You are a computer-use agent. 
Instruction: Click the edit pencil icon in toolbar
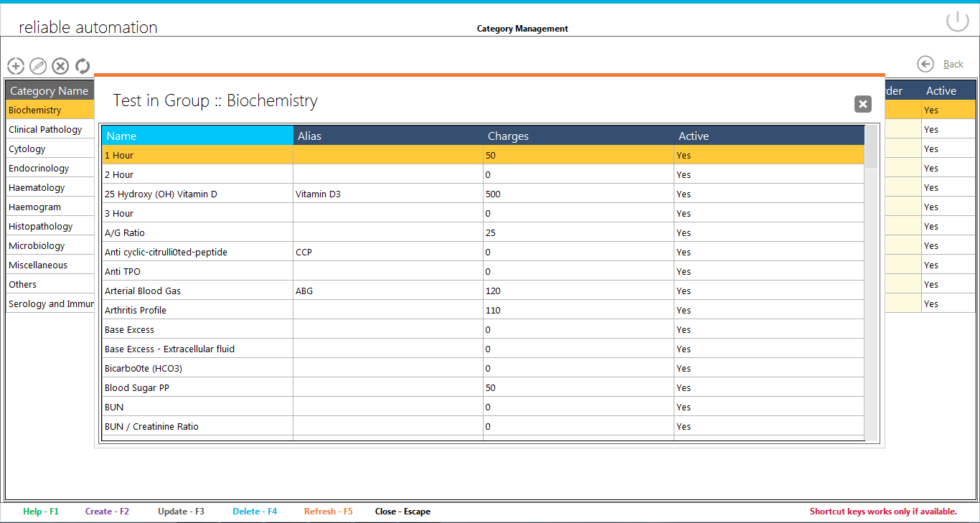click(x=38, y=66)
